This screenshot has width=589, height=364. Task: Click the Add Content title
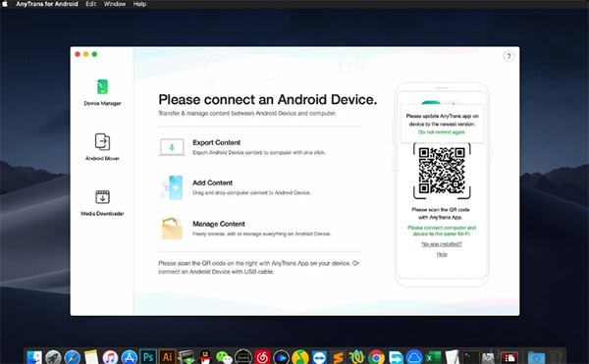click(x=212, y=182)
